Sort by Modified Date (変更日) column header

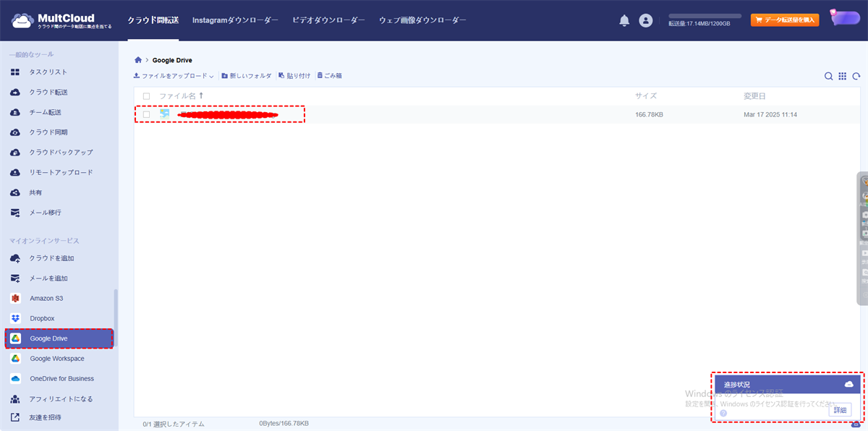(x=754, y=96)
